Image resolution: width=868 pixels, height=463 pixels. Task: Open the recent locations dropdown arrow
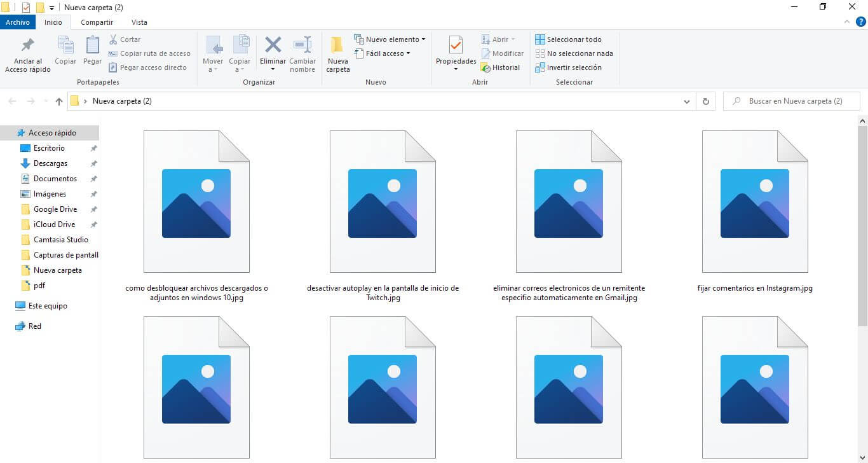45,101
